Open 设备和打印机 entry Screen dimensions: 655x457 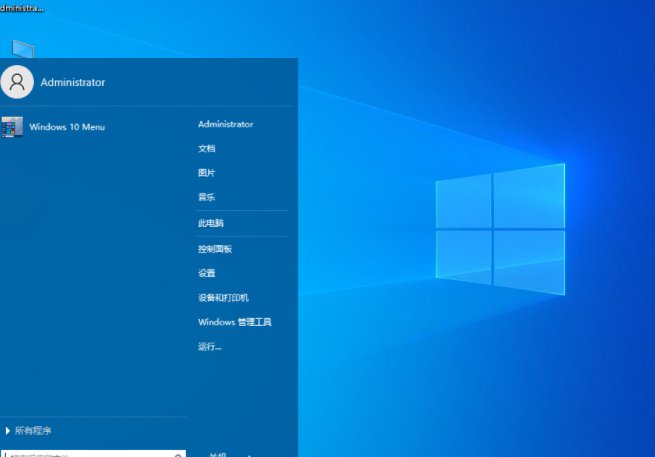(x=223, y=297)
